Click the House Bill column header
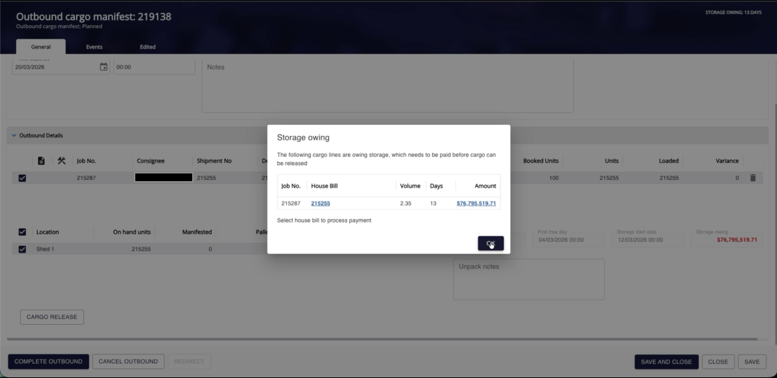Screen dimensions: 777x378 pyautogui.click(x=324, y=186)
